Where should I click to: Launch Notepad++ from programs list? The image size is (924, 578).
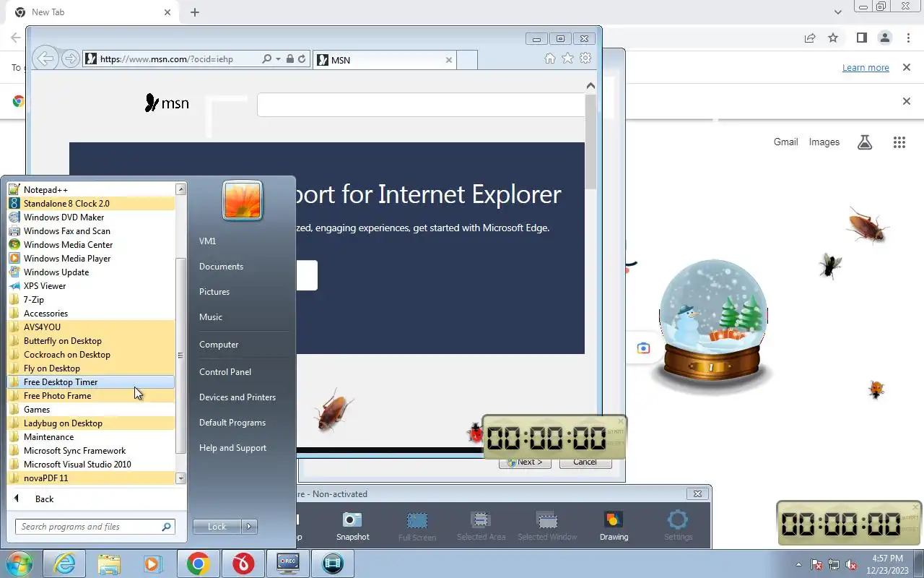pos(91,190)
